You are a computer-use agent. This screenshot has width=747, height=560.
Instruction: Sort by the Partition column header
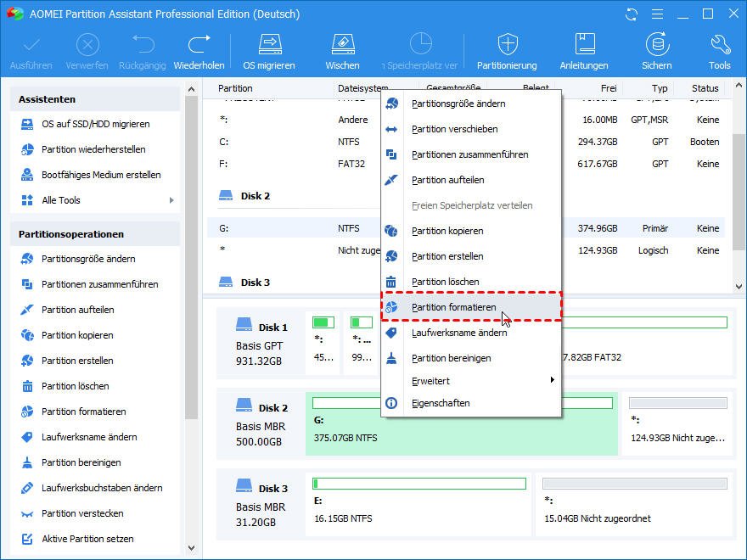235,88
